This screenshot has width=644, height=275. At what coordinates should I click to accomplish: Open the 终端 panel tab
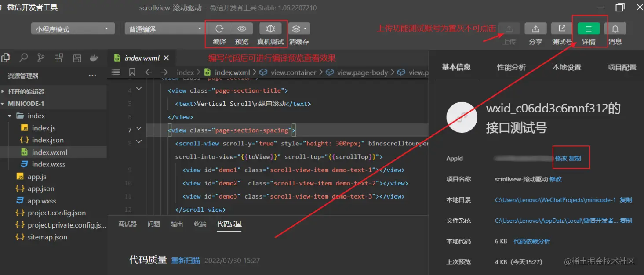[x=200, y=224]
